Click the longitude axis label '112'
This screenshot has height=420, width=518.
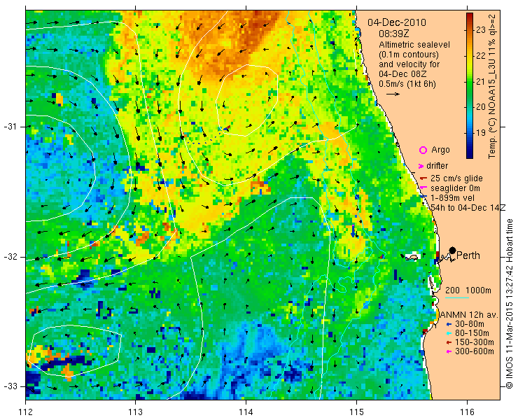(x=25, y=412)
